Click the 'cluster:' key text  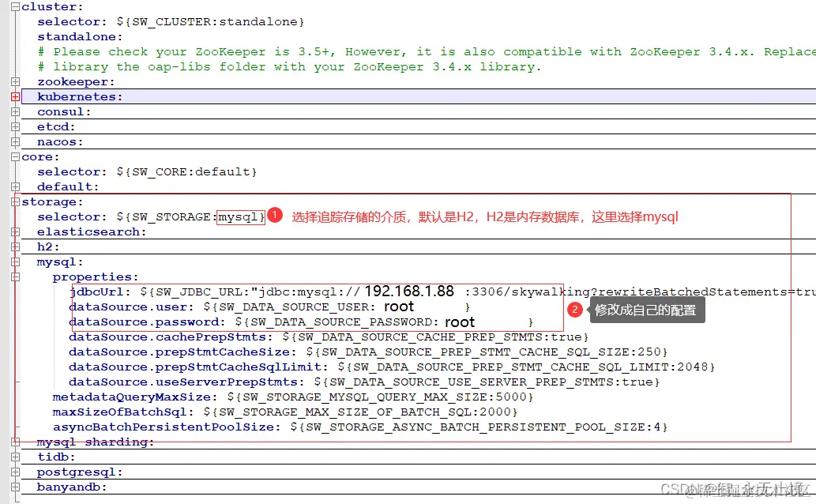tap(53, 7)
